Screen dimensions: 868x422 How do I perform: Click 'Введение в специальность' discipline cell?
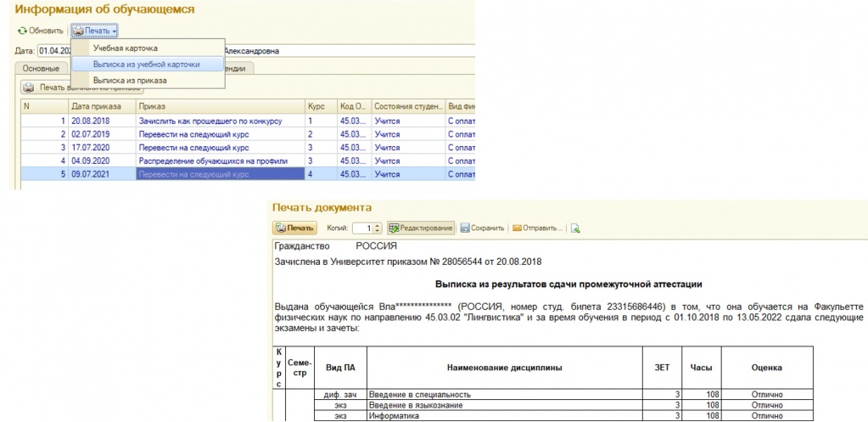click(504, 395)
